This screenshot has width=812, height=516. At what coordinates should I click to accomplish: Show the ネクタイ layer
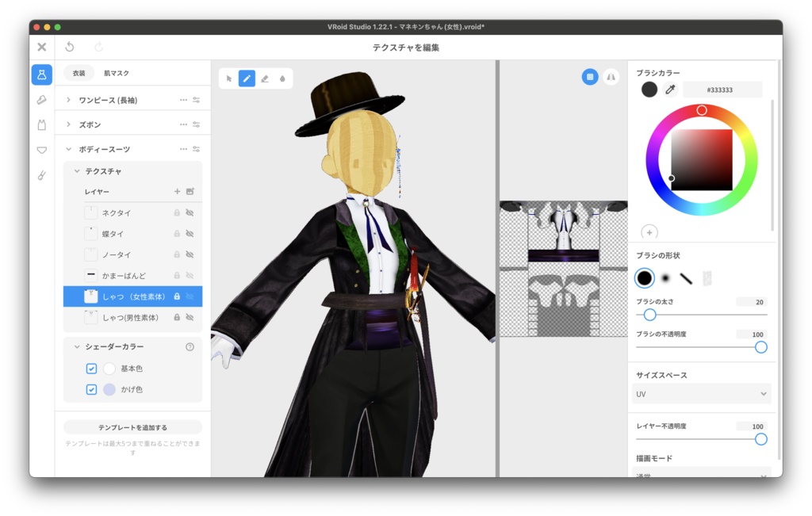[x=190, y=212]
